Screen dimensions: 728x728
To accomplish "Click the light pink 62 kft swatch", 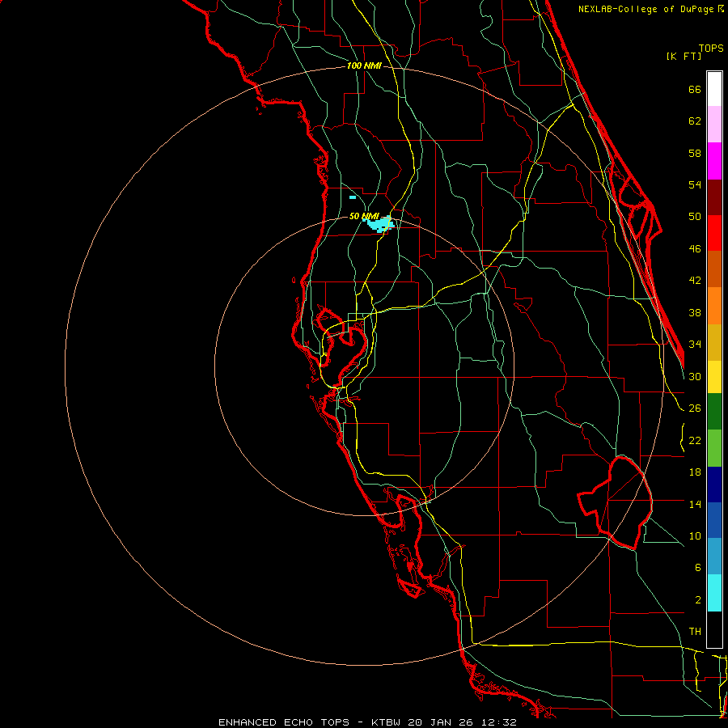I will coord(714,124).
